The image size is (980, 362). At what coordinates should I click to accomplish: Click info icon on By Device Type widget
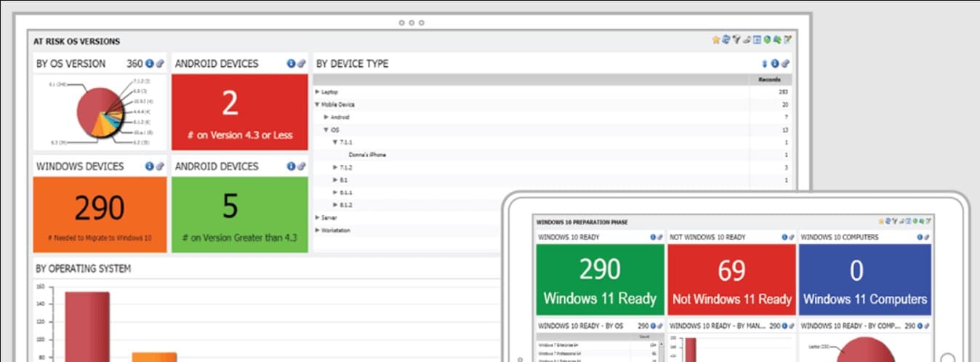point(775,64)
